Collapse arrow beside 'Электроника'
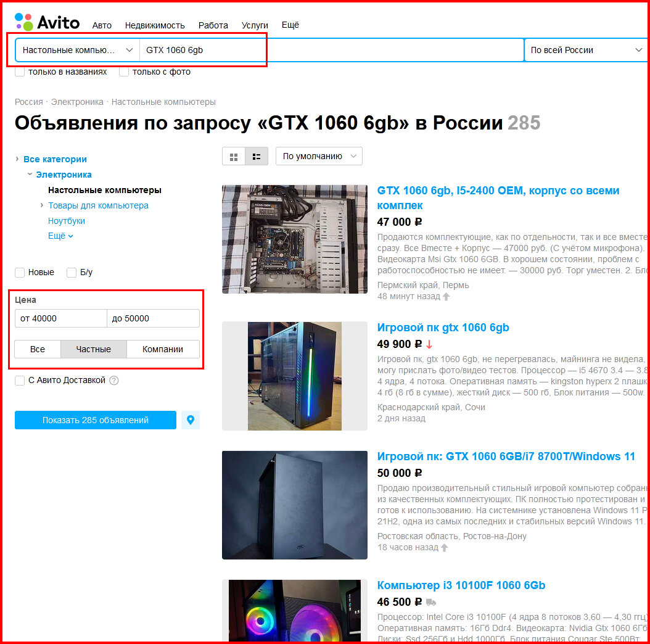 pos(30,174)
